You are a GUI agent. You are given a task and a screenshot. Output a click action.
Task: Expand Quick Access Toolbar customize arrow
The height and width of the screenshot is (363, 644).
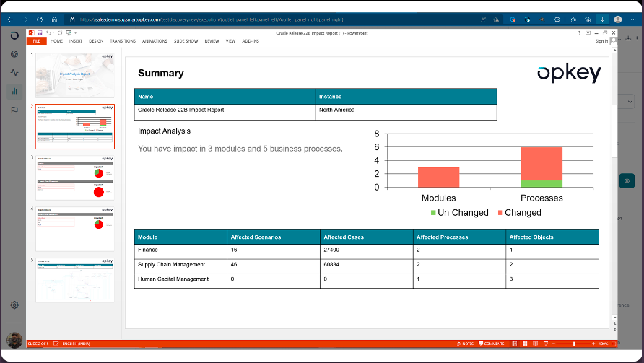tap(76, 33)
